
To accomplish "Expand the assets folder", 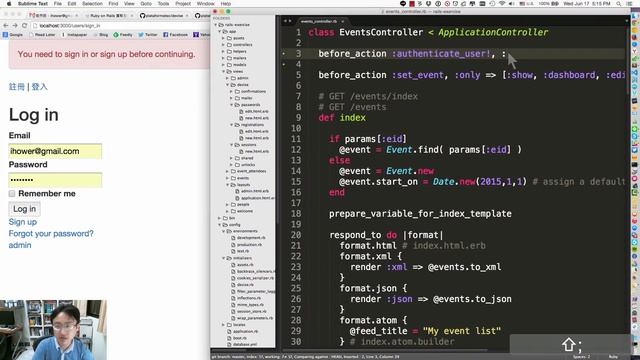I will [x=223, y=38].
